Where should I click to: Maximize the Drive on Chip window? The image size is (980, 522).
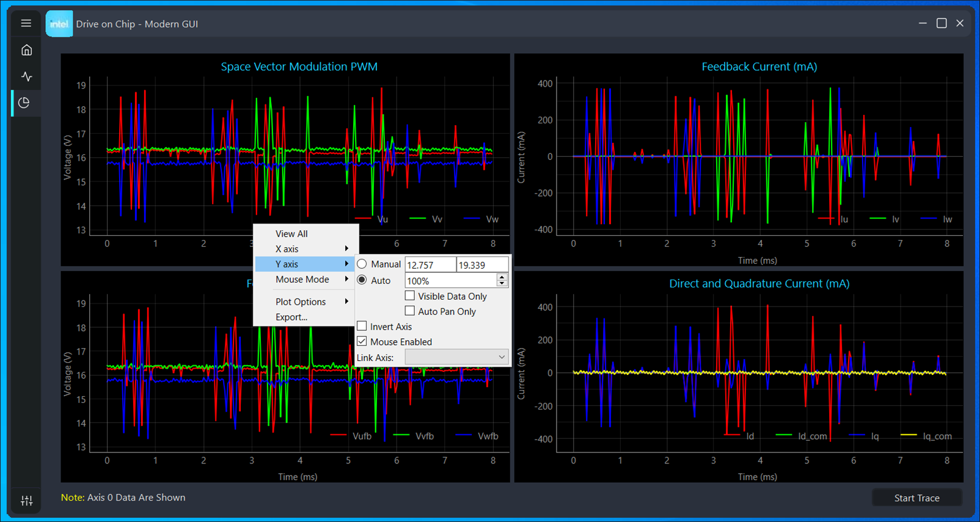(x=942, y=23)
